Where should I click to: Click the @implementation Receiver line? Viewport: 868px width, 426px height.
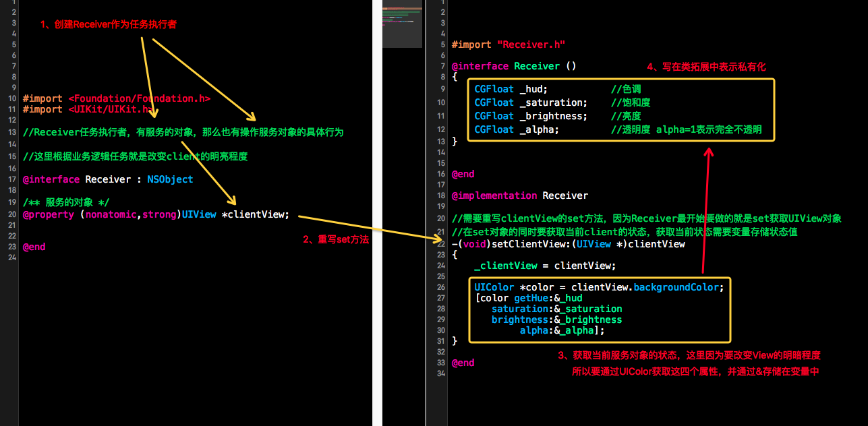tap(520, 195)
